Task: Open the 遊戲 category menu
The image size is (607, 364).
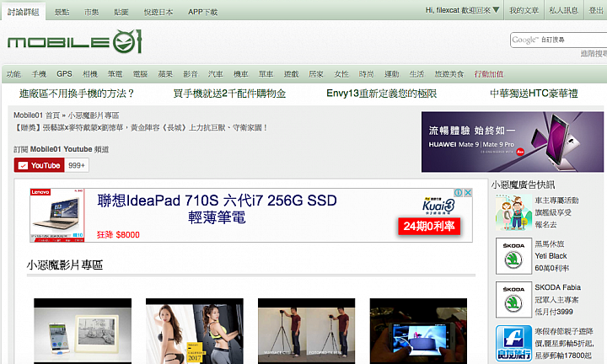Action: point(291,74)
